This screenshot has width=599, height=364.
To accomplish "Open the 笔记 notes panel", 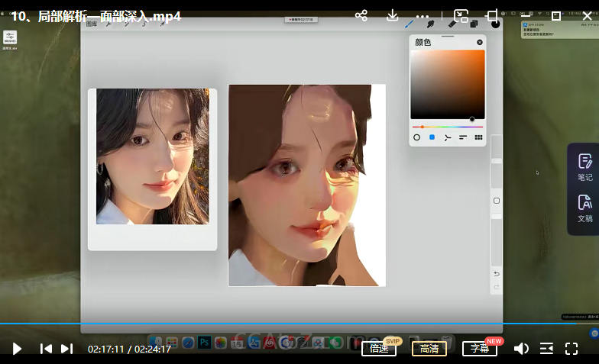I will click(584, 167).
